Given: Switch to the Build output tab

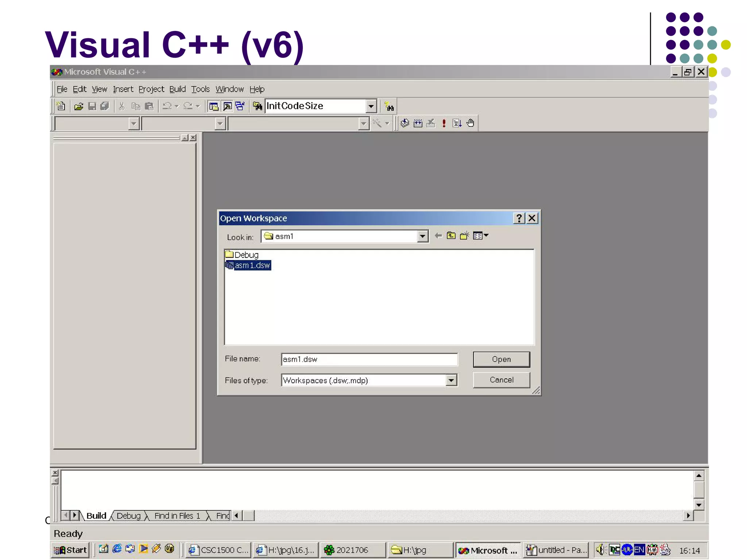Looking at the screenshot, I should (96, 516).
